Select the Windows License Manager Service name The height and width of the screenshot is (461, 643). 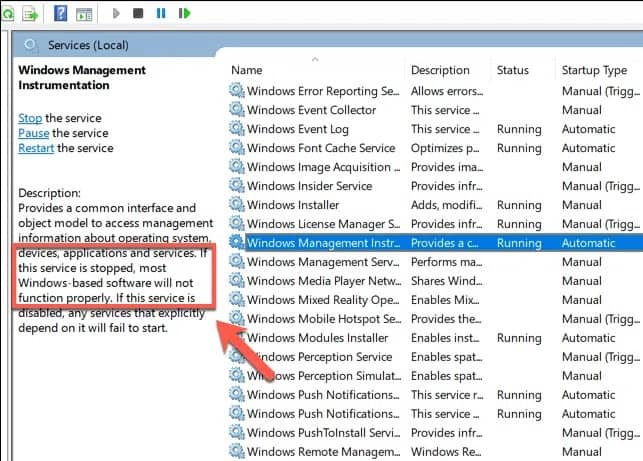click(324, 224)
